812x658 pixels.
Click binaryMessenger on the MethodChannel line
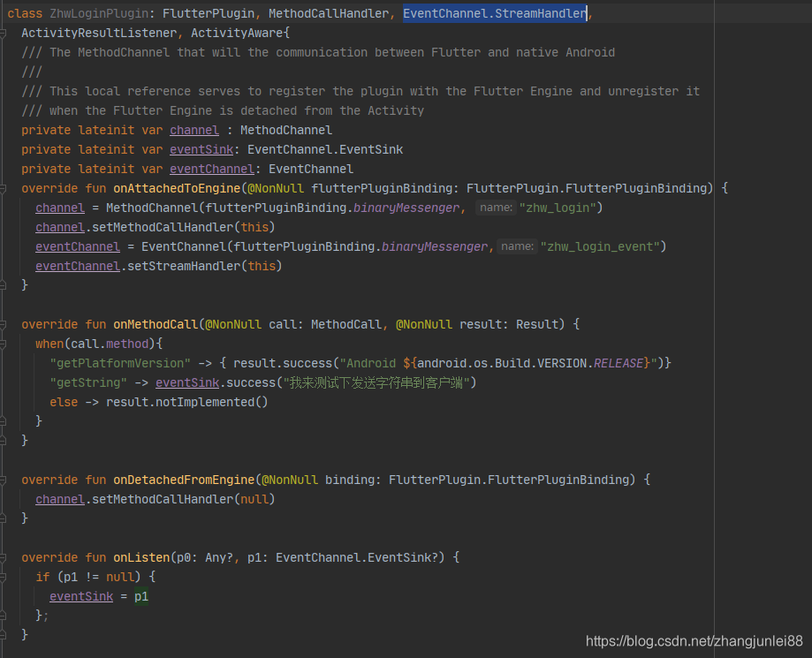click(406, 208)
